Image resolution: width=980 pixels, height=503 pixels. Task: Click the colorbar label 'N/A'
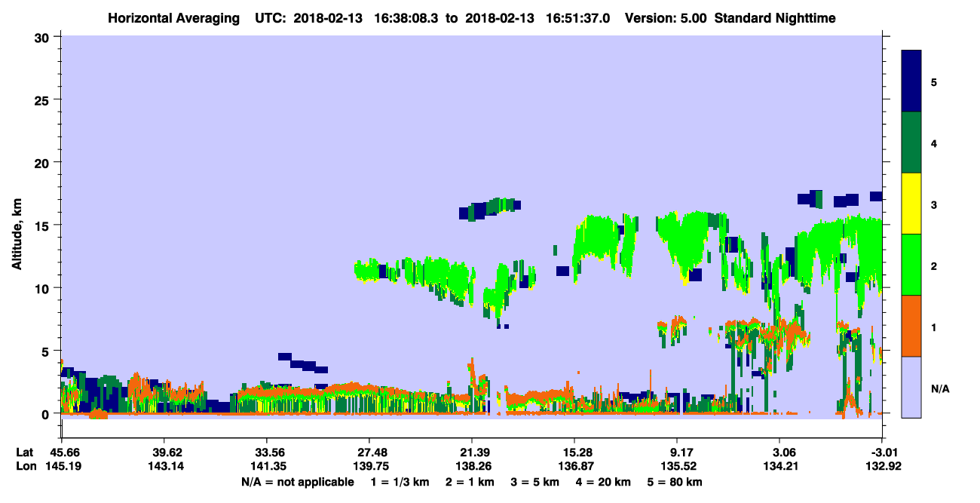tap(939, 388)
